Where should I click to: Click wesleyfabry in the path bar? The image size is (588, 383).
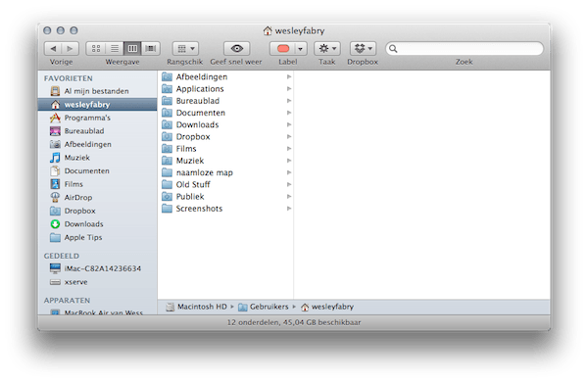327,307
